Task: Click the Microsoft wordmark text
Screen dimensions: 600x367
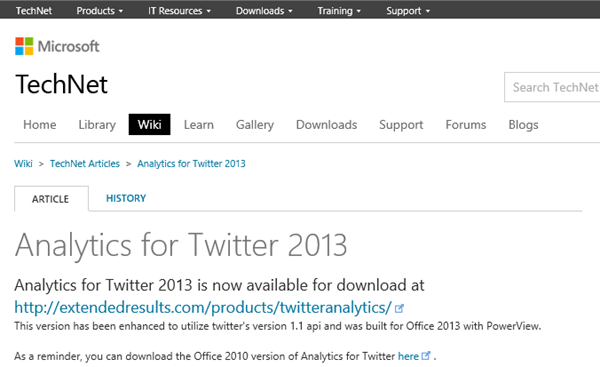Action: tap(68, 46)
